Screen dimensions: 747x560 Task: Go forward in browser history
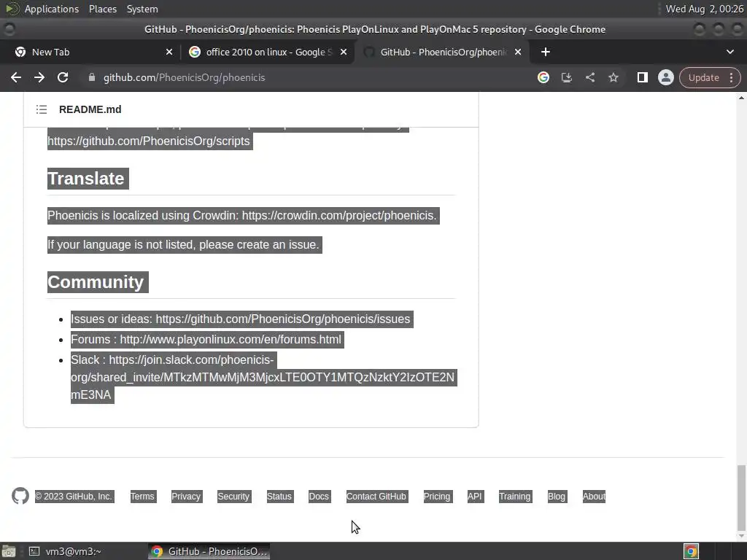pyautogui.click(x=39, y=77)
